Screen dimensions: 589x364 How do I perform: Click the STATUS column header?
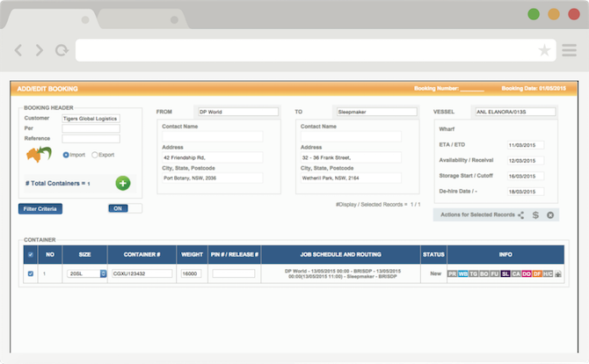tap(433, 255)
